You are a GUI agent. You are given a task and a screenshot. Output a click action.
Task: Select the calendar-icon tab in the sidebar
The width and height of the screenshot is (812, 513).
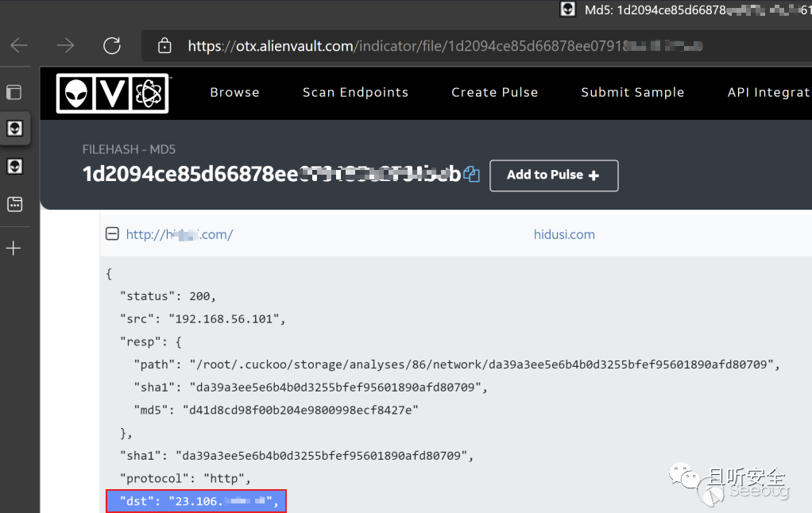tap(14, 204)
